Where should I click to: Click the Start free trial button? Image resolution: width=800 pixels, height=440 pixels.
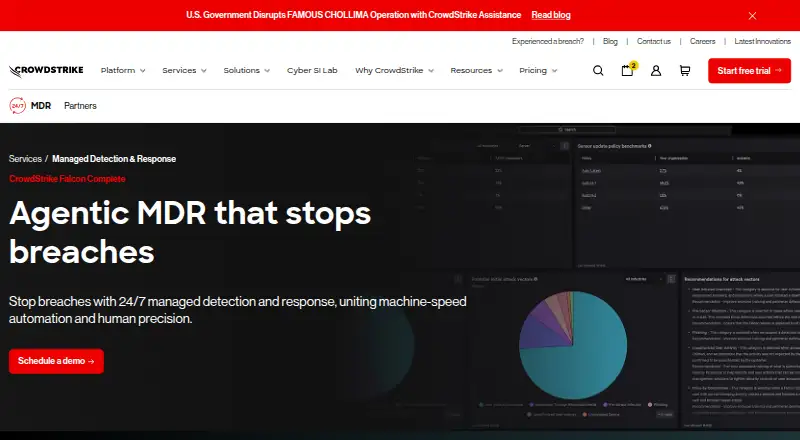tap(749, 70)
